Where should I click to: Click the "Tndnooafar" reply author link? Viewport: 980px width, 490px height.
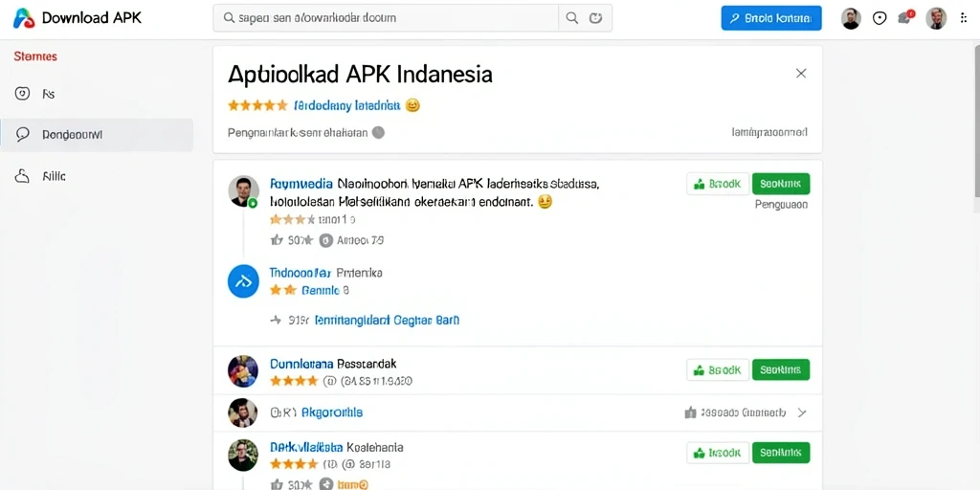(x=300, y=273)
